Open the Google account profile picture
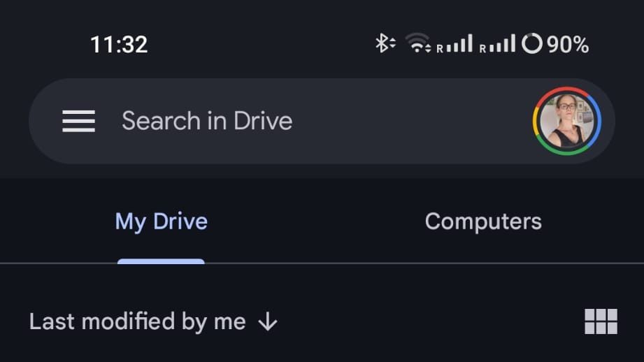 (x=566, y=121)
